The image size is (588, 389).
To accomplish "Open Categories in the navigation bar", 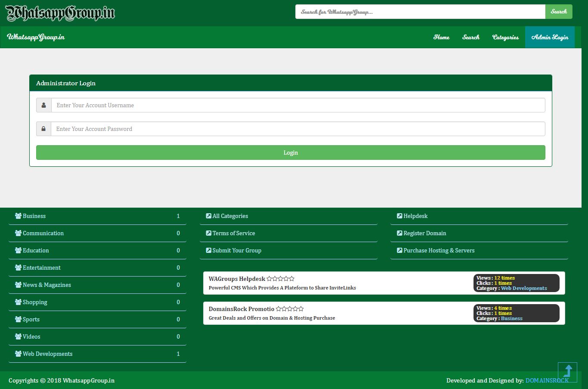I will pos(505,37).
